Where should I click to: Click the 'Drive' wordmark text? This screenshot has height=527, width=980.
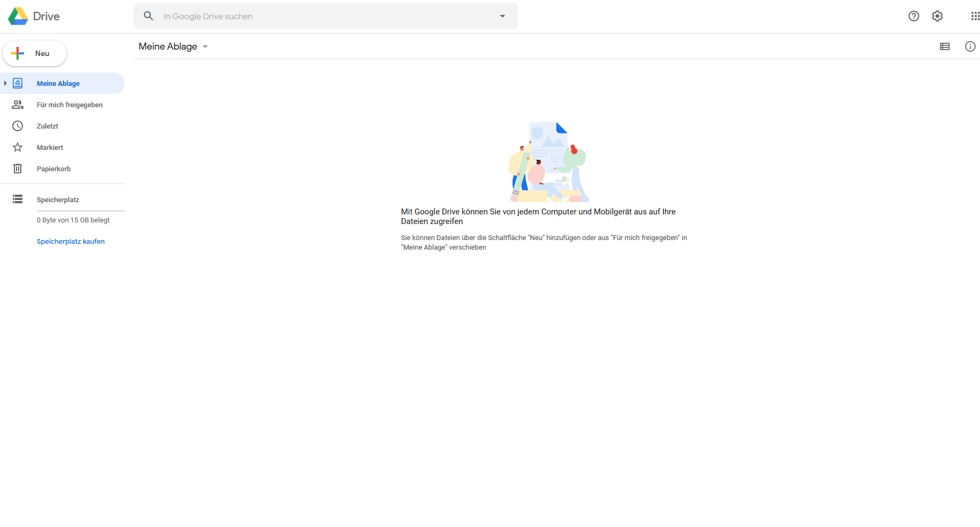[x=46, y=16]
